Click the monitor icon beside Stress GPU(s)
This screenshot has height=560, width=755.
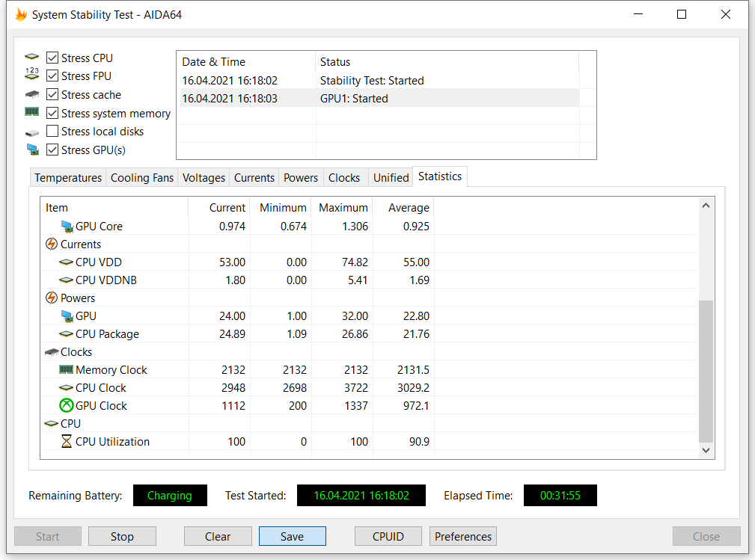click(x=33, y=150)
